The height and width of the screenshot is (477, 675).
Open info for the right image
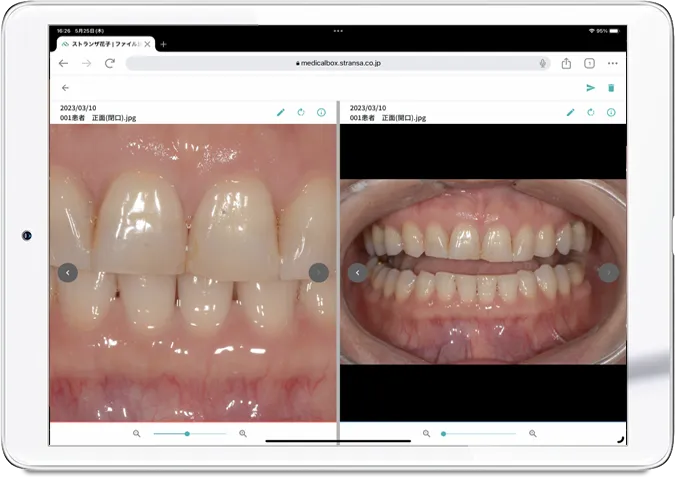tap(610, 112)
